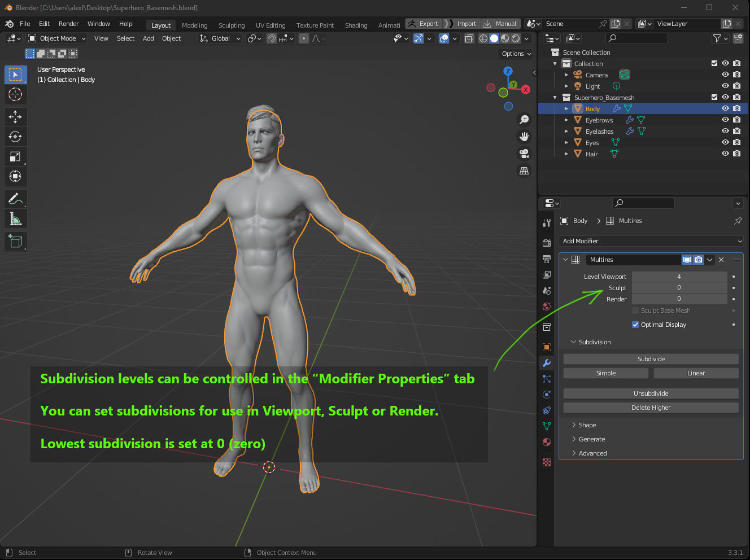750x560 pixels.
Task: Toggle pin icon in properties header
Action: pos(738,221)
